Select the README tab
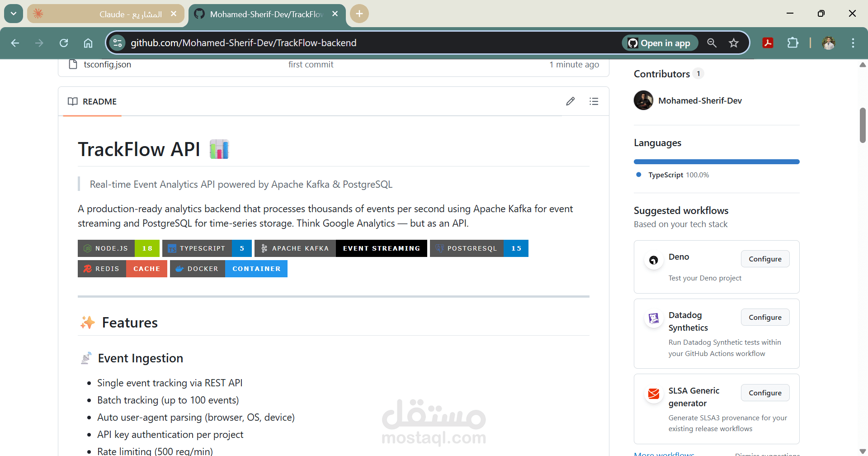 click(x=92, y=101)
